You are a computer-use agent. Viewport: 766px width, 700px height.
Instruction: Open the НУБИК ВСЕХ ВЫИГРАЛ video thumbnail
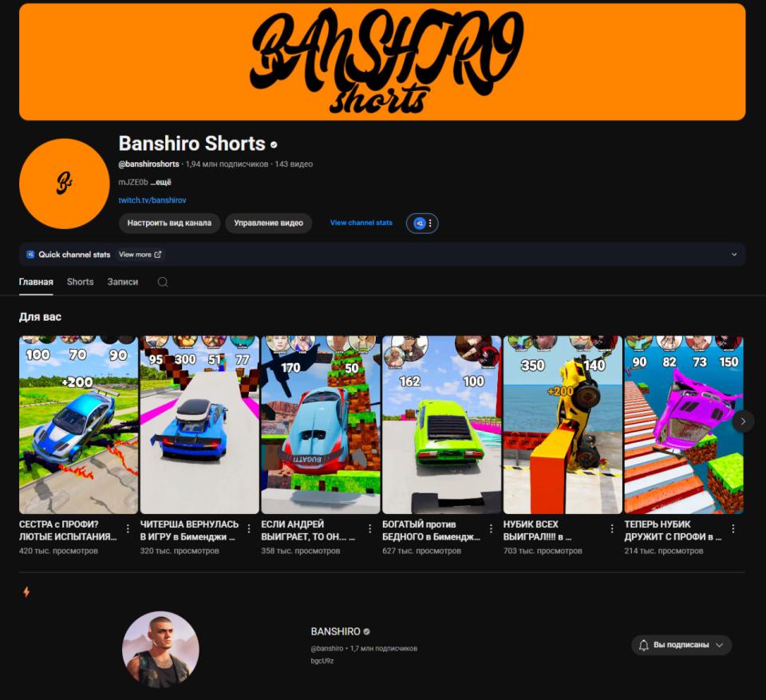coord(563,425)
